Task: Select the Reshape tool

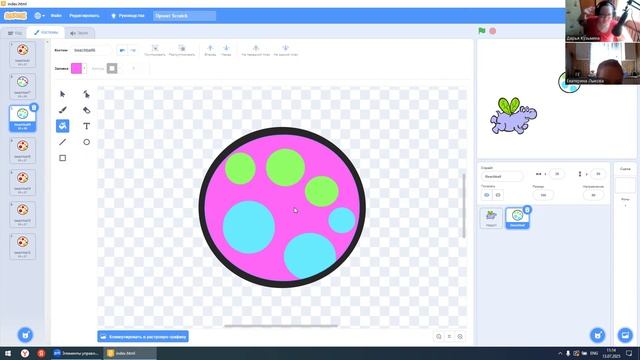Action: [x=87, y=94]
